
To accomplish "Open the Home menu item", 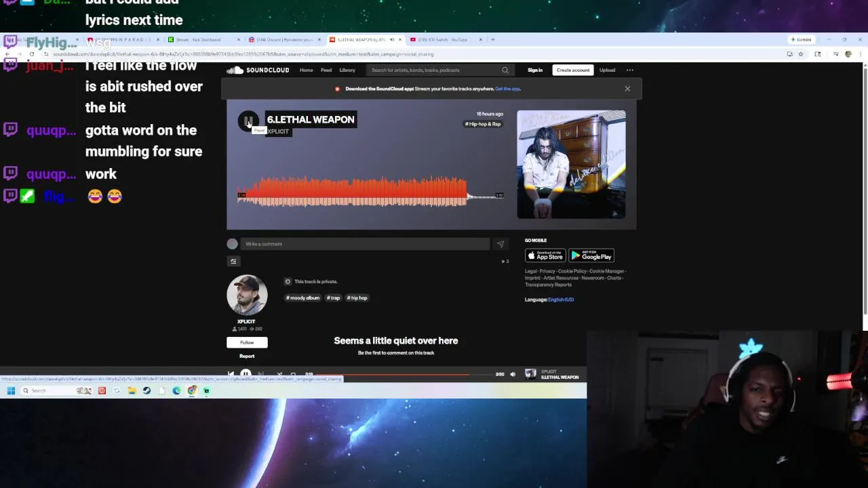I will 307,70.
